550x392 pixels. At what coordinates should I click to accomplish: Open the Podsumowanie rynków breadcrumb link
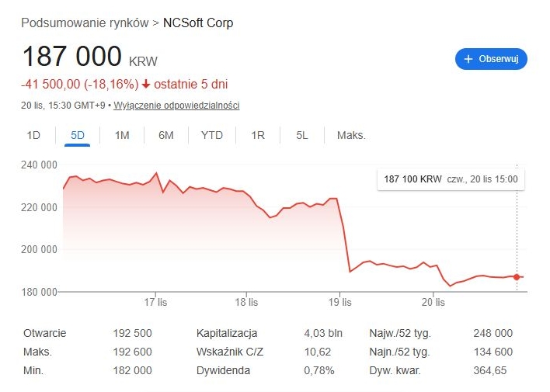click(x=85, y=23)
